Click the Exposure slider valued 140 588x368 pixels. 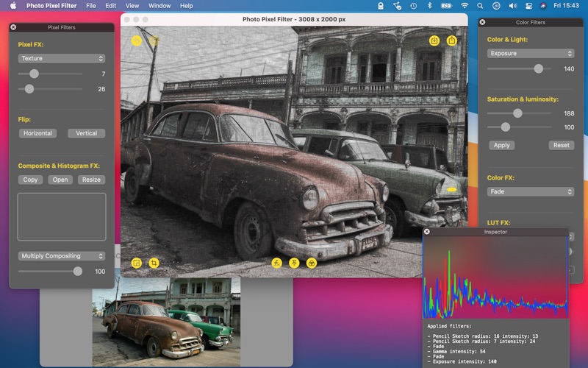(x=519, y=68)
